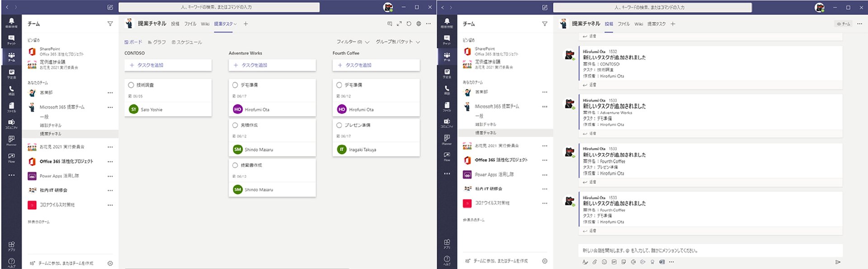Show tab conversation icon in left window
Viewport: 868px width, 269px height.
click(x=390, y=23)
